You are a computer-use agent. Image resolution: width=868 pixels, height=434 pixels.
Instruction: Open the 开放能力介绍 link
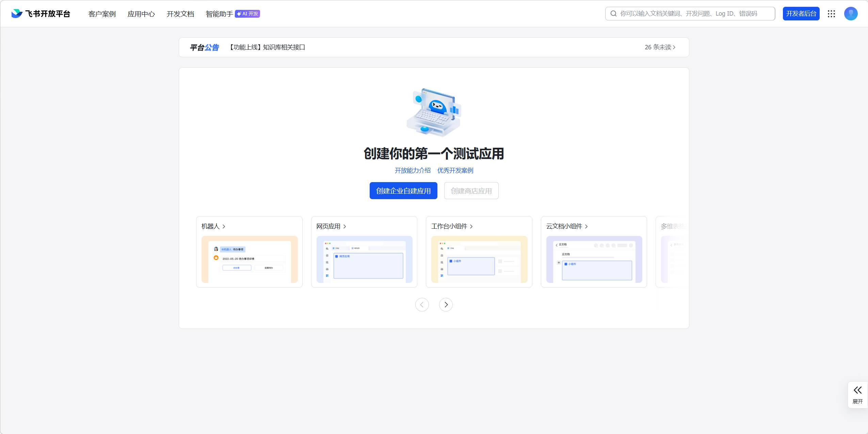coord(412,171)
